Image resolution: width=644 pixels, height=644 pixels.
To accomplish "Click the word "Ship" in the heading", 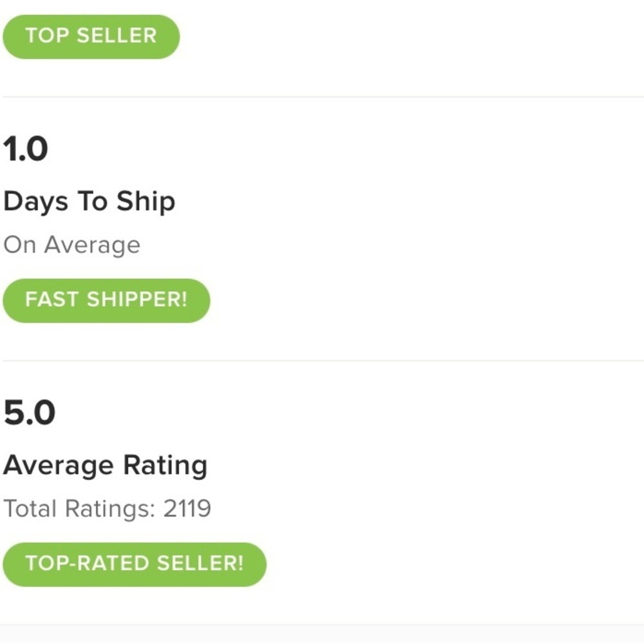I will coord(146,202).
